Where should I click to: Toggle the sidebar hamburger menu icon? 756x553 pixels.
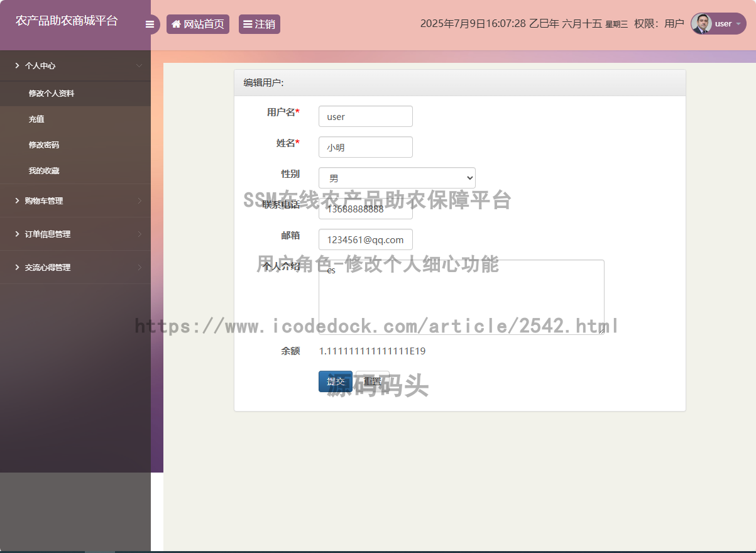[x=150, y=25]
